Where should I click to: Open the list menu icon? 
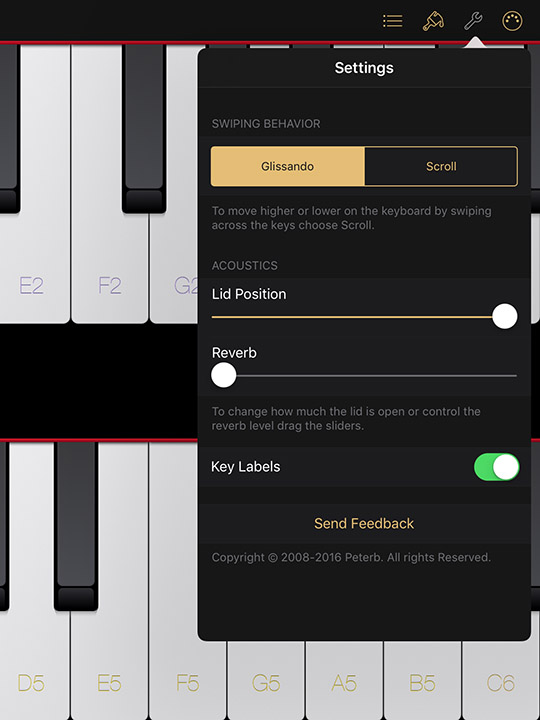pos(393,21)
